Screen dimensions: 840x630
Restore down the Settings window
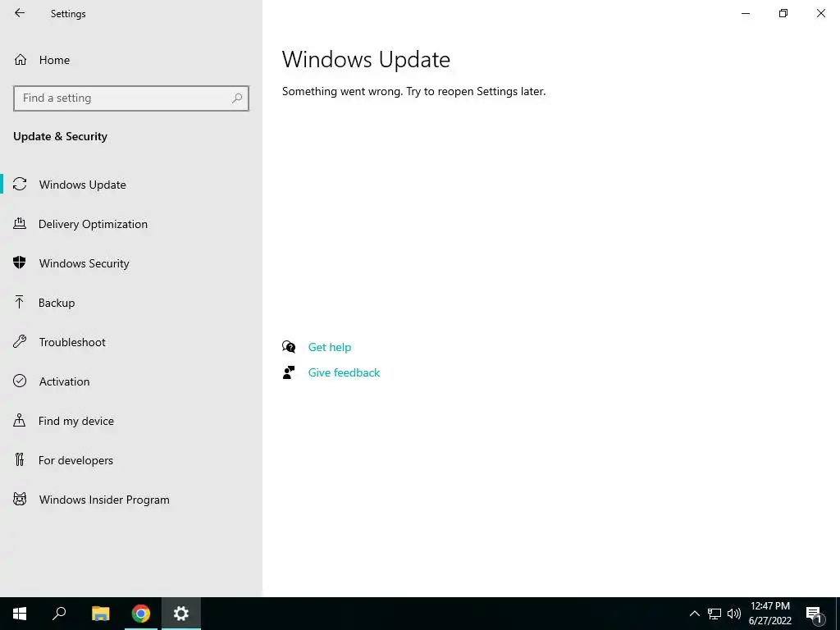click(783, 13)
